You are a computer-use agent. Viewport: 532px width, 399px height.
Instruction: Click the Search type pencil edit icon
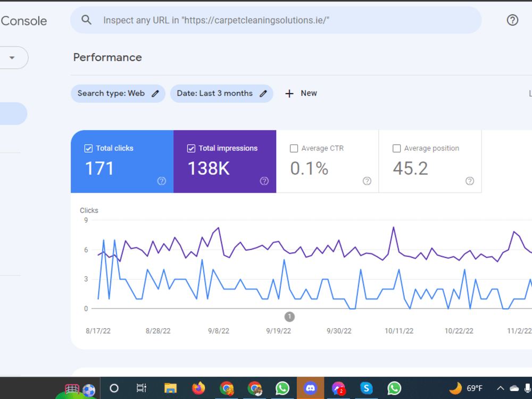[x=155, y=94]
